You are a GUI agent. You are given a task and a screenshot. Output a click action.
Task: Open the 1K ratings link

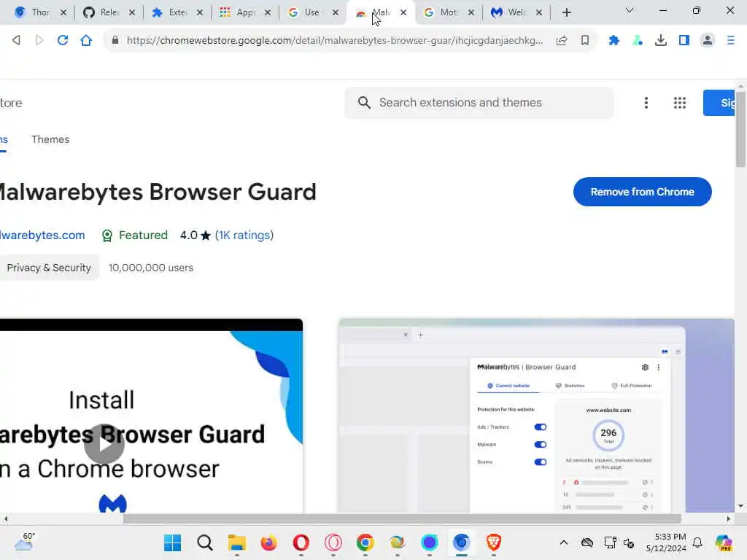coord(244,236)
